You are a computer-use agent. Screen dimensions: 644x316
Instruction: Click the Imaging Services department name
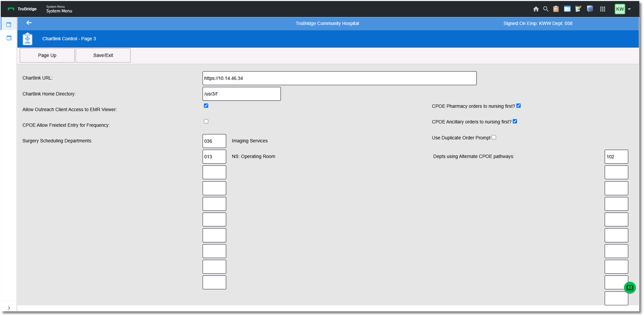point(250,141)
